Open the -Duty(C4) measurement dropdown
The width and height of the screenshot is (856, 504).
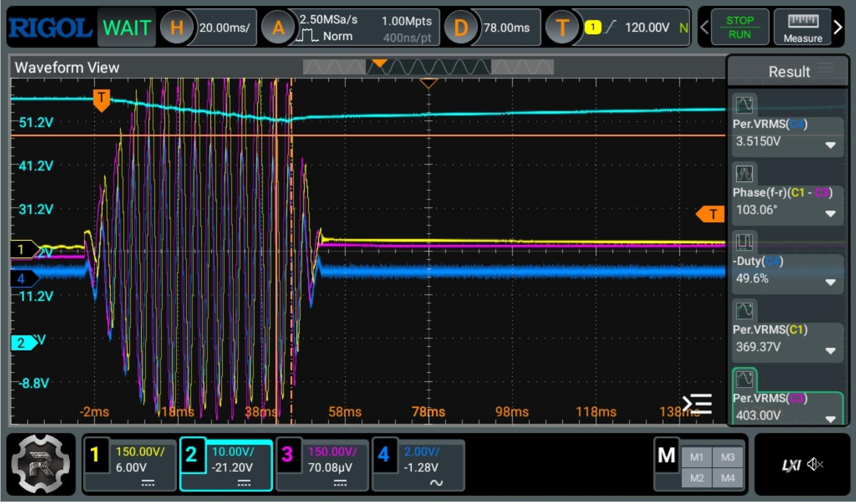[830, 282]
